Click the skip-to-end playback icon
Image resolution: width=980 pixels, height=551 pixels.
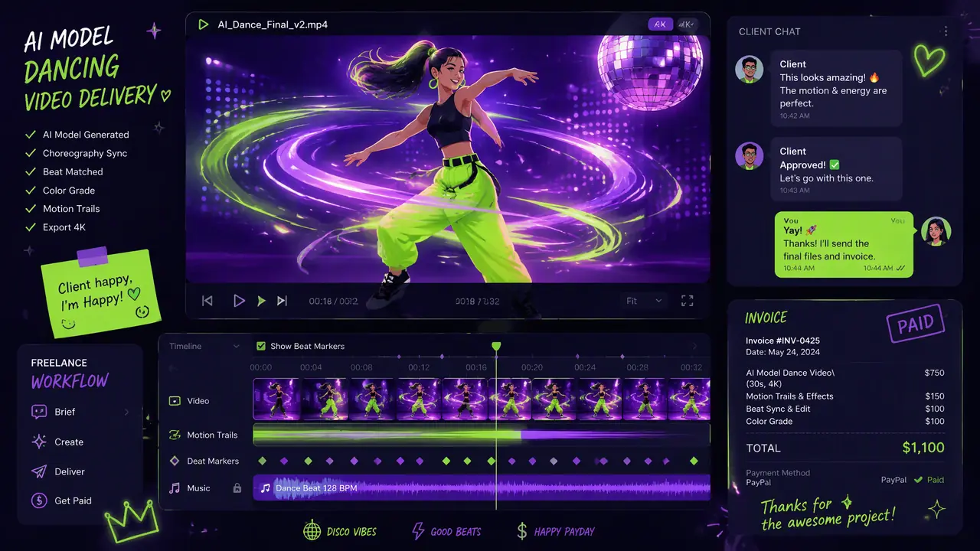pos(282,301)
